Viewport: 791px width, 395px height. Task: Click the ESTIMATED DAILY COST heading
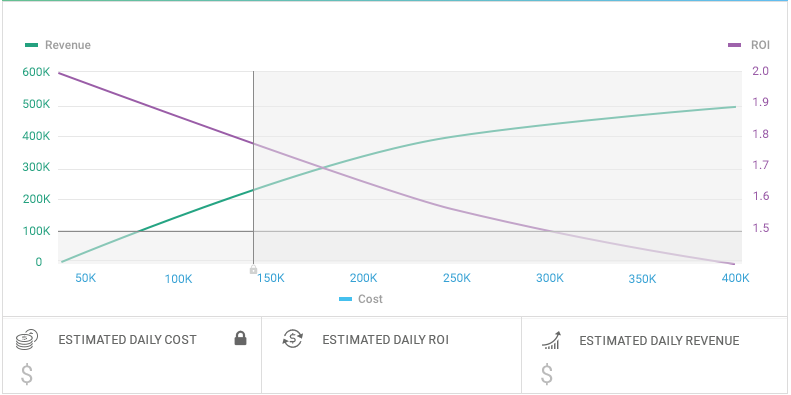(x=127, y=340)
